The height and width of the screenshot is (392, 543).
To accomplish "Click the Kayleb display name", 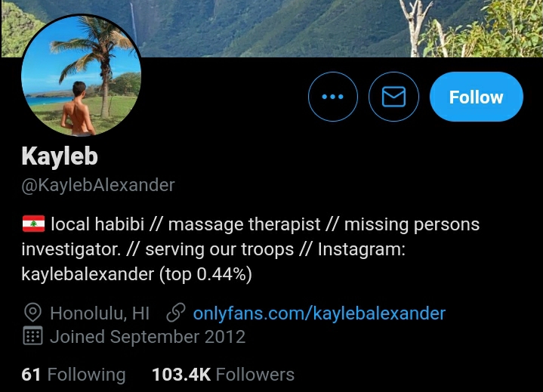I will click(x=60, y=156).
